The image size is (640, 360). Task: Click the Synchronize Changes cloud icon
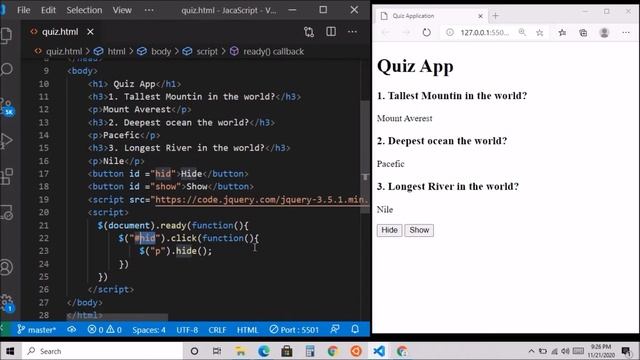click(72, 329)
